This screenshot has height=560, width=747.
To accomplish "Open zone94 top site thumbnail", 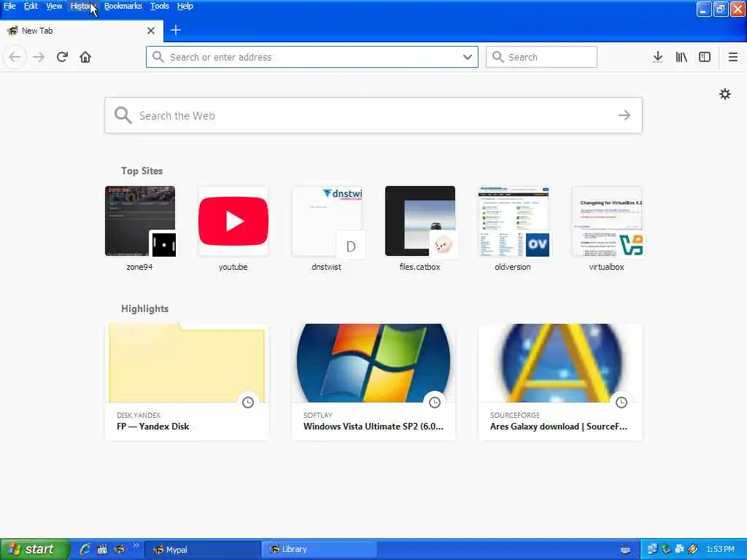I will click(x=140, y=221).
